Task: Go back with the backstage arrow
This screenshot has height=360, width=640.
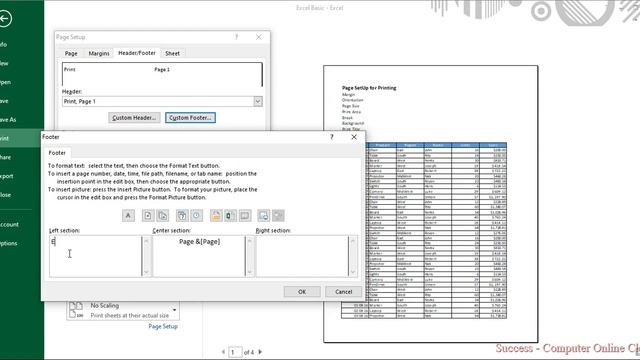Action: [5, 18]
